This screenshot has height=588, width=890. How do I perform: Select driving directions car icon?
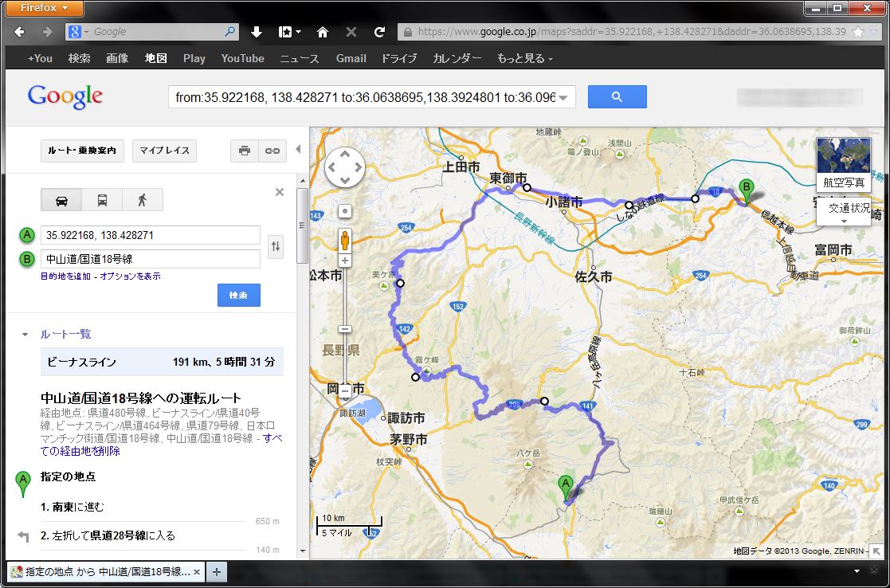pos(61,200)
